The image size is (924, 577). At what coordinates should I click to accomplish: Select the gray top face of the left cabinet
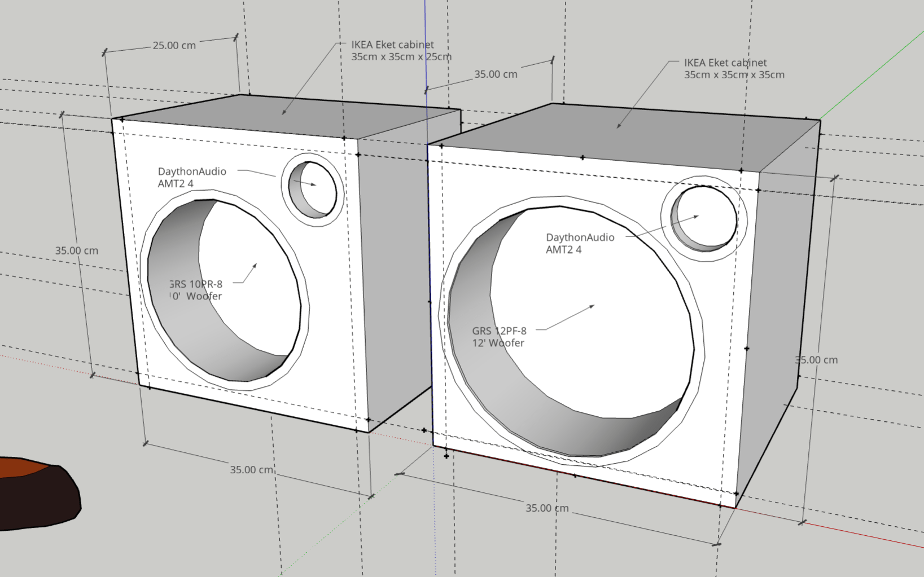point(288,116)
